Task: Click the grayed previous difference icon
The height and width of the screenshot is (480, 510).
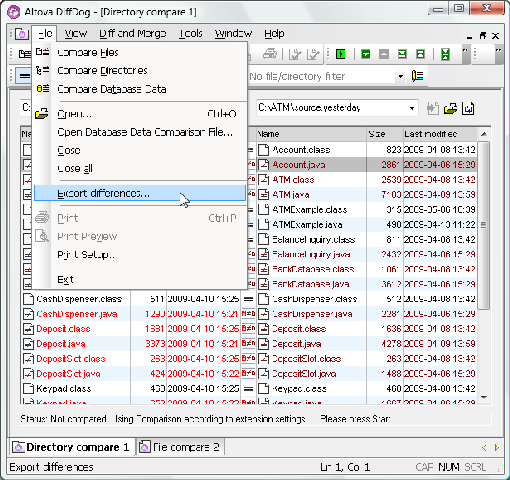Action: [x=384, y=54]
